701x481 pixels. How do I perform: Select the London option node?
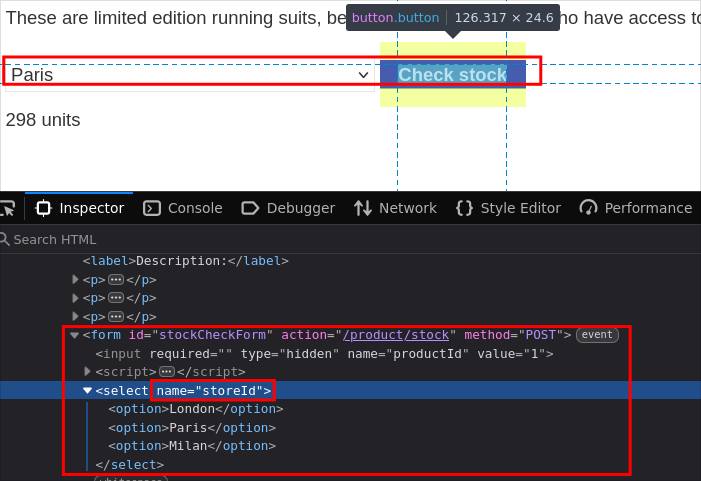(196, 409)
